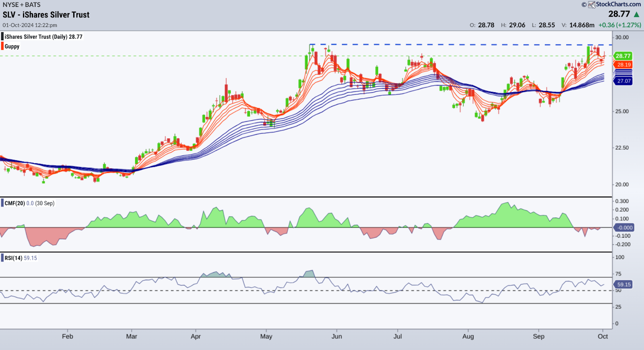Click the 'iShares Silver Trust (Daily) 28.77' legend
644x350 pixels.
coord(43,37)
